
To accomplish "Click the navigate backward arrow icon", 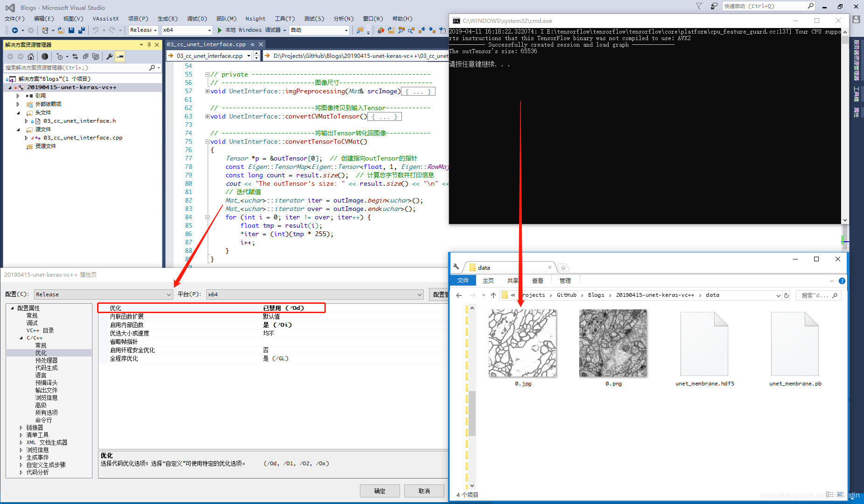I will tap(15, 30).
